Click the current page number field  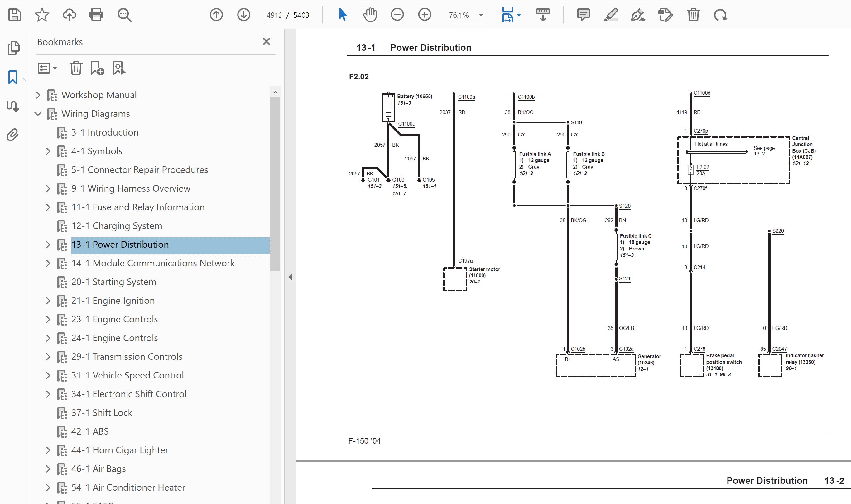click(x=274, y=15)
